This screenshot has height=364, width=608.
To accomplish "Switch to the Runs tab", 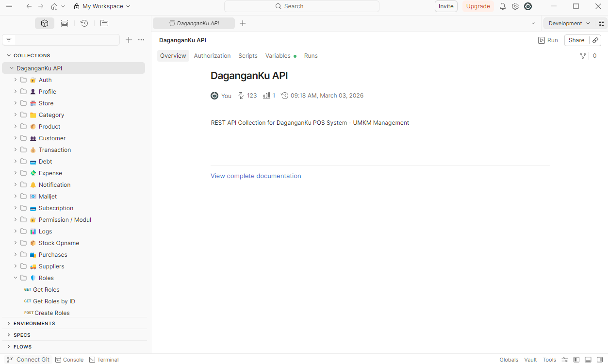I will [x=311, y=56].
